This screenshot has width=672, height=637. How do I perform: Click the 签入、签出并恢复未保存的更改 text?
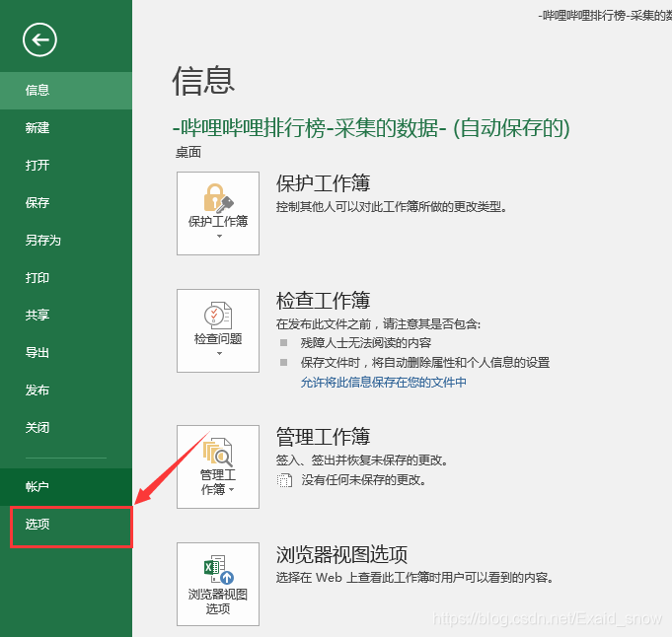click(x=362, y=460)
